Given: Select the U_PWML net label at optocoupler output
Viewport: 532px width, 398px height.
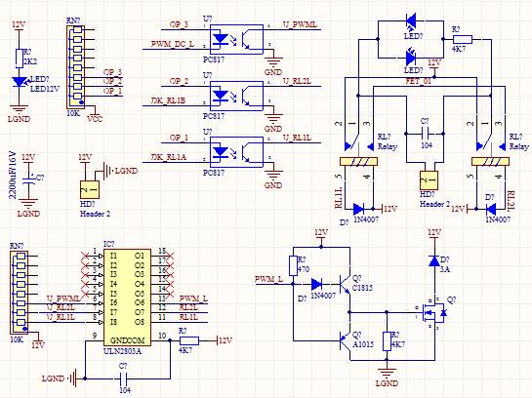Looking at the screenshot, I should click(x=301, y=24).
